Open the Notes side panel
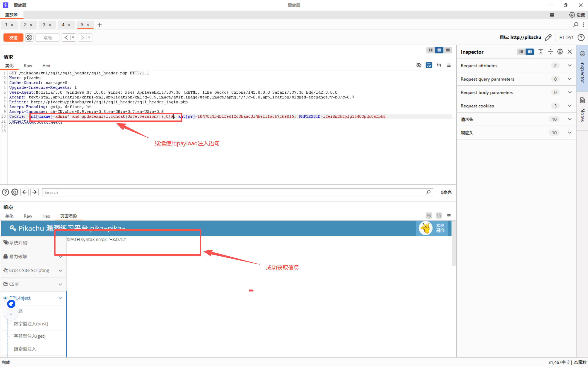This screenshot has height=367, width=588. tap(582, 110)
